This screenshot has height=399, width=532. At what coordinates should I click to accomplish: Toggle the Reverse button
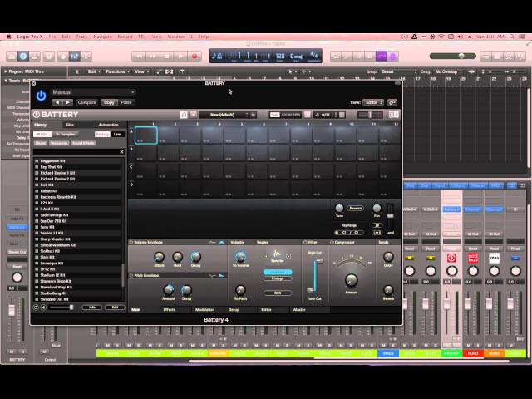(355, 209)
